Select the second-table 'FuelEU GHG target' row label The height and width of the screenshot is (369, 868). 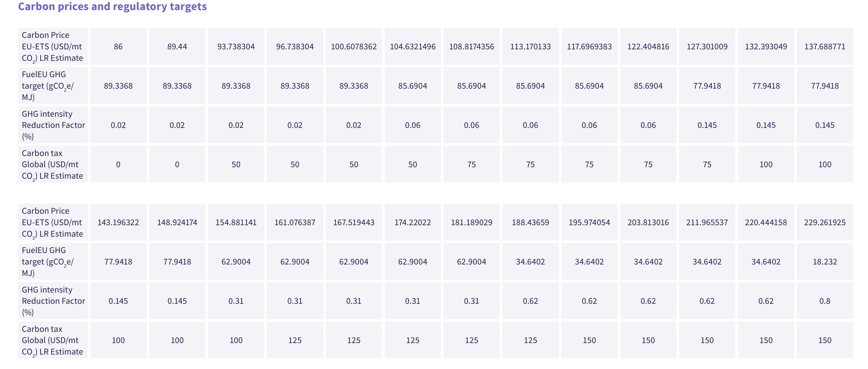(53, 261)
